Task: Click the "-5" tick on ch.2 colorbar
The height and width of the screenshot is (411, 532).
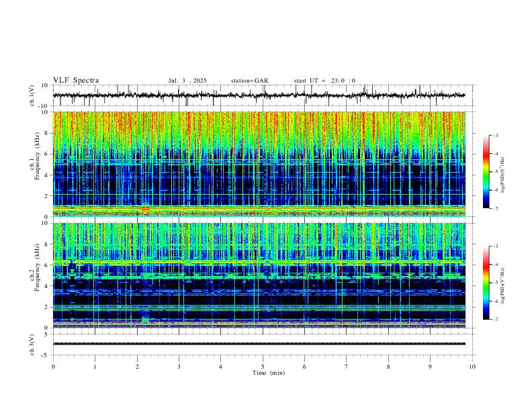Action: point(495,283)
